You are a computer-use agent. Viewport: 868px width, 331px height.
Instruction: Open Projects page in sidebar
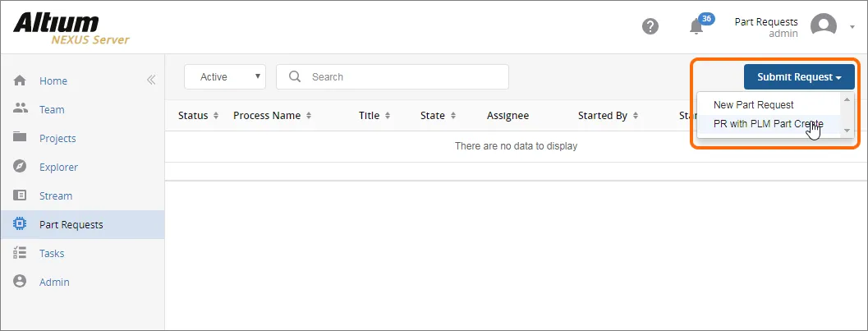pos(57,138)
